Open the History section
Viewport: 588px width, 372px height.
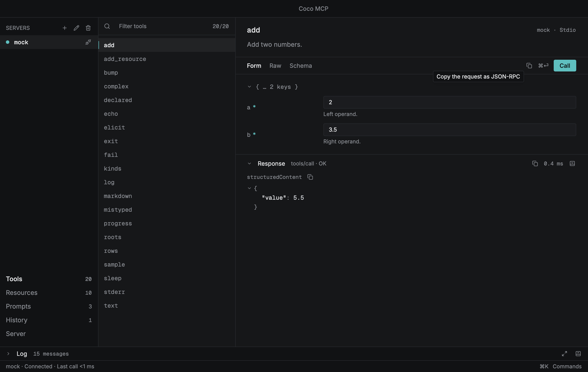49,320
